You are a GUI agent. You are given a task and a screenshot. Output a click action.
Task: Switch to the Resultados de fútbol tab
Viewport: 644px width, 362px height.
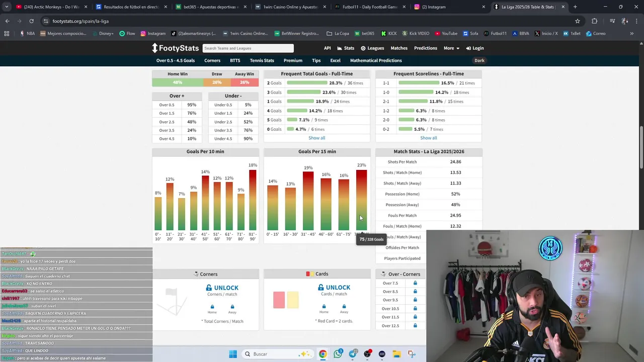pyautogui.click(x=131, y=7)
